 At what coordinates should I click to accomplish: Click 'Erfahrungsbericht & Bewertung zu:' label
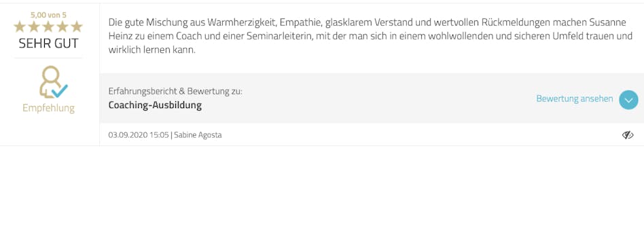tap(175, 91)
